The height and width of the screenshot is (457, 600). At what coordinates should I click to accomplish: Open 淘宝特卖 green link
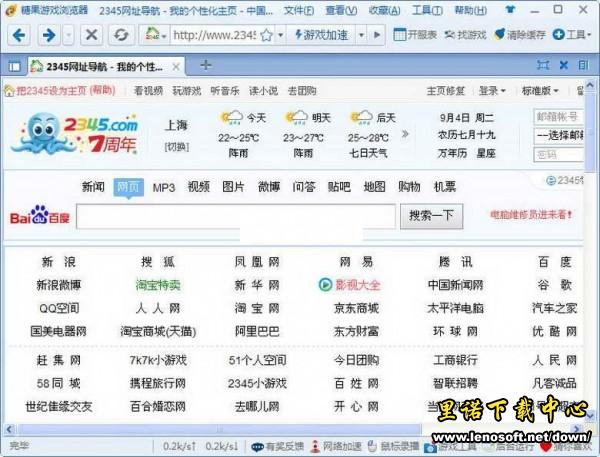158,285
